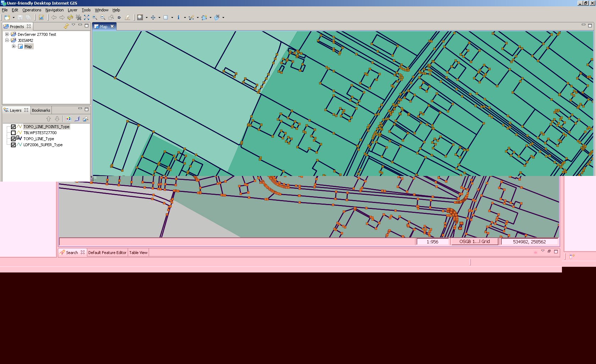Click the Zoom Out magnifier tool
Viewport: 596px width, 364px height.
(x=103, y=17)
